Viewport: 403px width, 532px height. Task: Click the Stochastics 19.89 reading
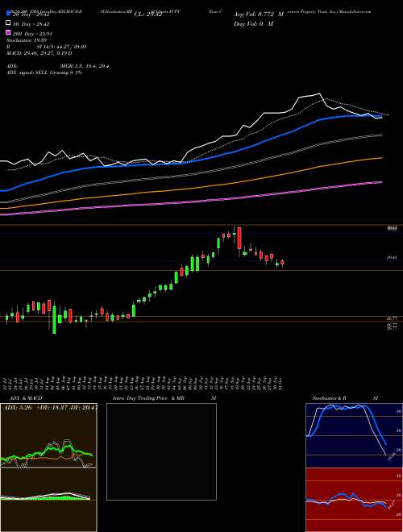click(27, 40)
